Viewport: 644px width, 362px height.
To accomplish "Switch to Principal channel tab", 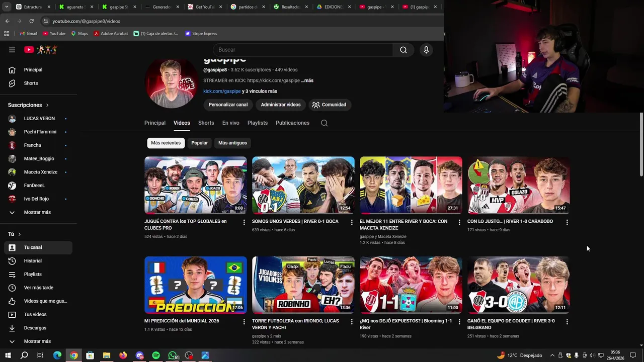I will (155, 123).
